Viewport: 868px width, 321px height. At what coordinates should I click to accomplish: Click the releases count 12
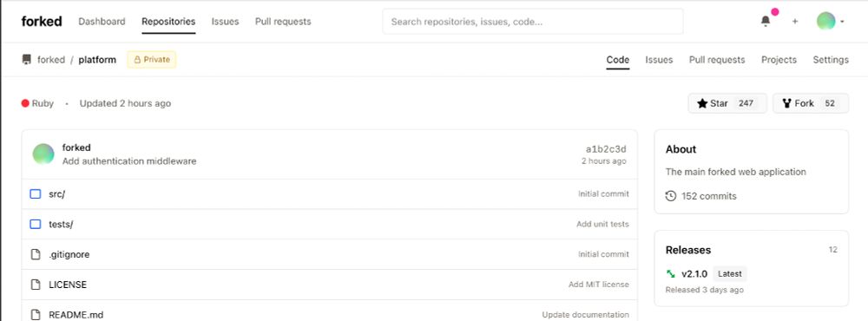coord(833,250)
